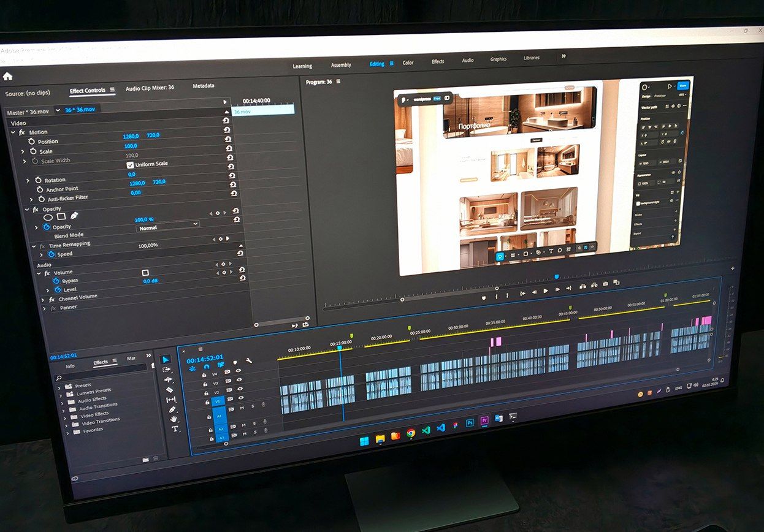Switch to the Hand tool

pyautogui.click(x=174, y=419)
